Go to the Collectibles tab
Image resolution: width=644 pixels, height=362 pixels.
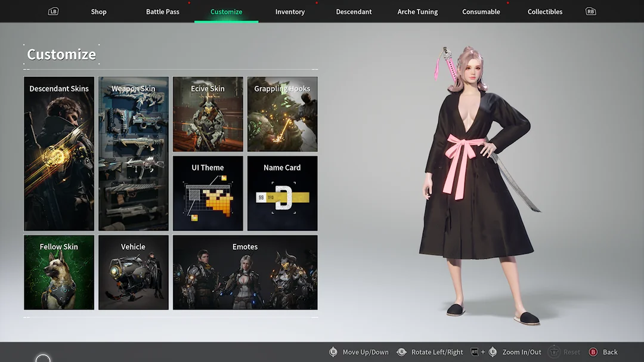[x=545, y=11]
